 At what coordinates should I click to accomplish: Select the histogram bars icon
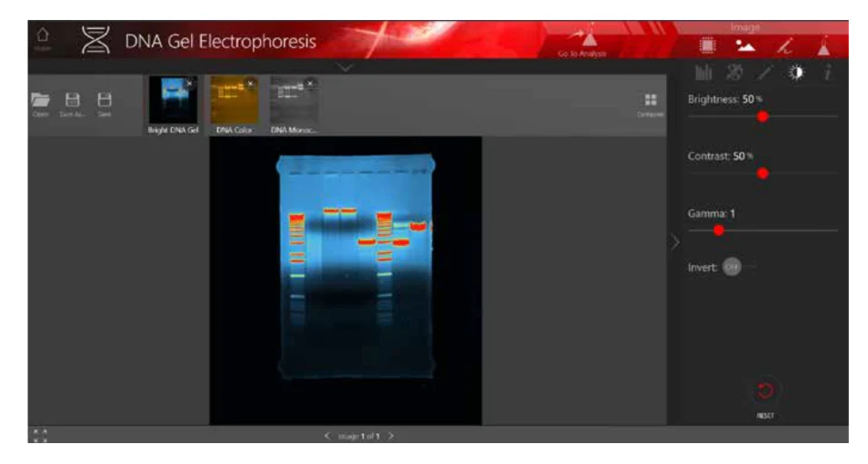[x=703, y=74]
